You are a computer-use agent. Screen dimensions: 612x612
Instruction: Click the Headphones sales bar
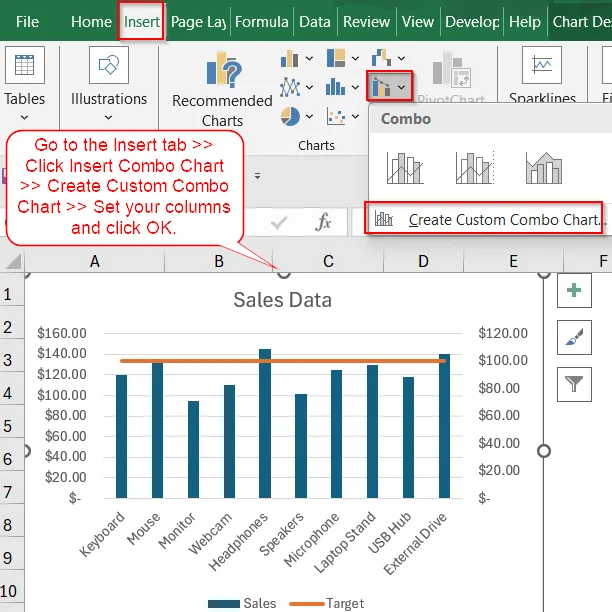coord(265,423)
